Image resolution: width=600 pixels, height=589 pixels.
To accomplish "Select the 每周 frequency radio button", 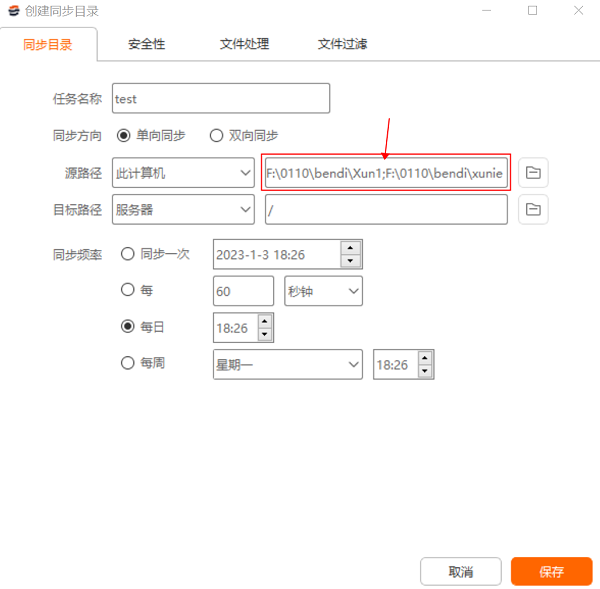I will point(128,364).
